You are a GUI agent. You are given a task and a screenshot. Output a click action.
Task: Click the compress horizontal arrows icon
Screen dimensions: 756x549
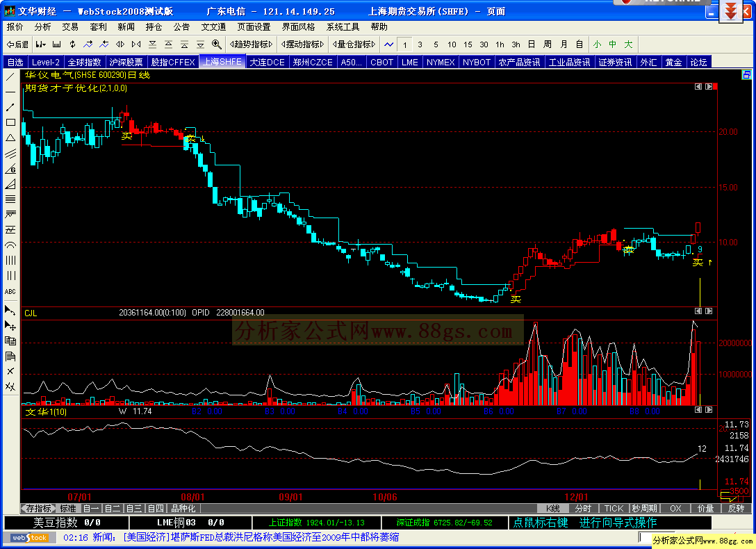[136, 44]
